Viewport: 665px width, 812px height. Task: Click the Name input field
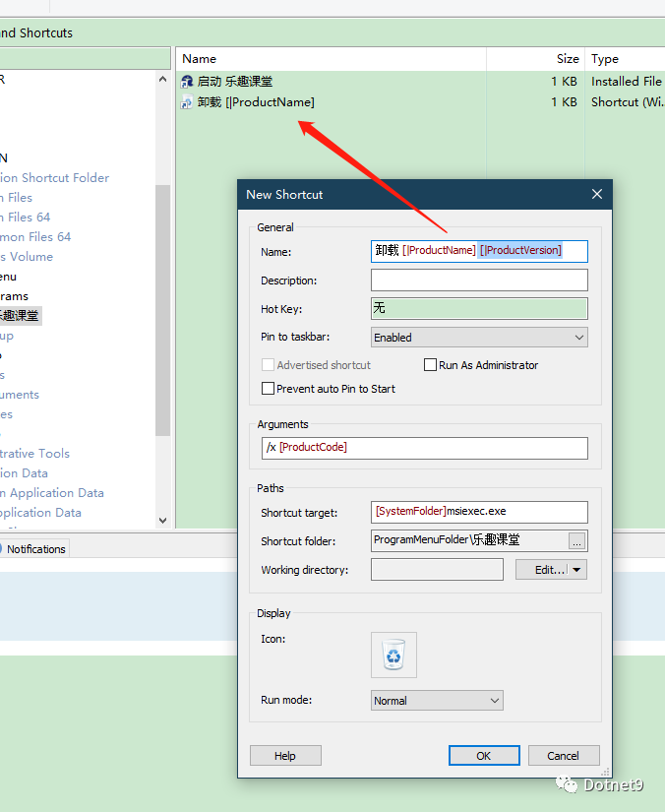tap(479, 251)
